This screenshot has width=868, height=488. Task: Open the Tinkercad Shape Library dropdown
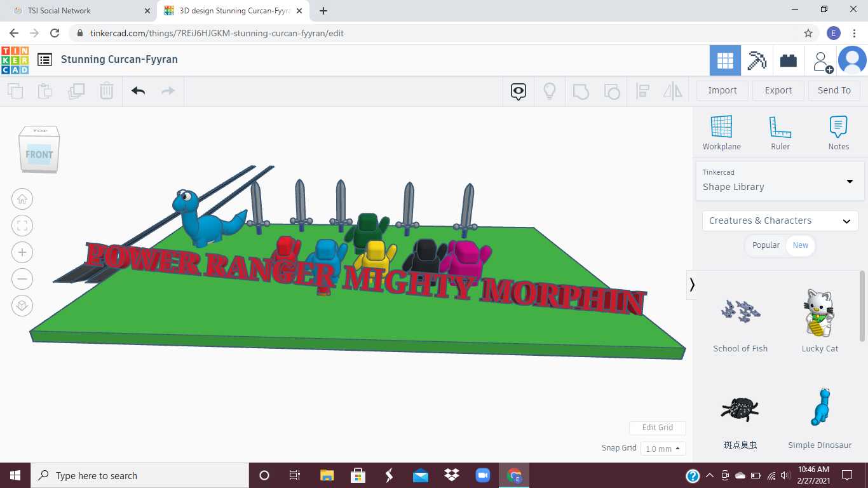[x=780, y=180]
